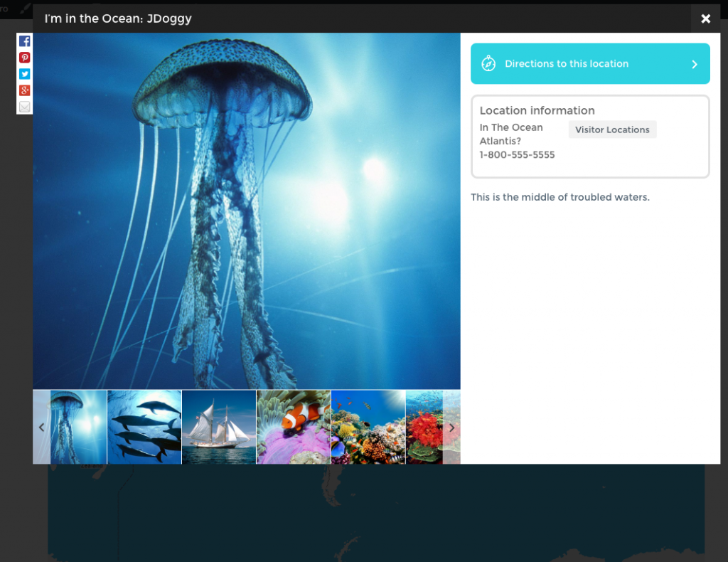
Task: Click the Pinterest share icon
Action: point(25,58)
